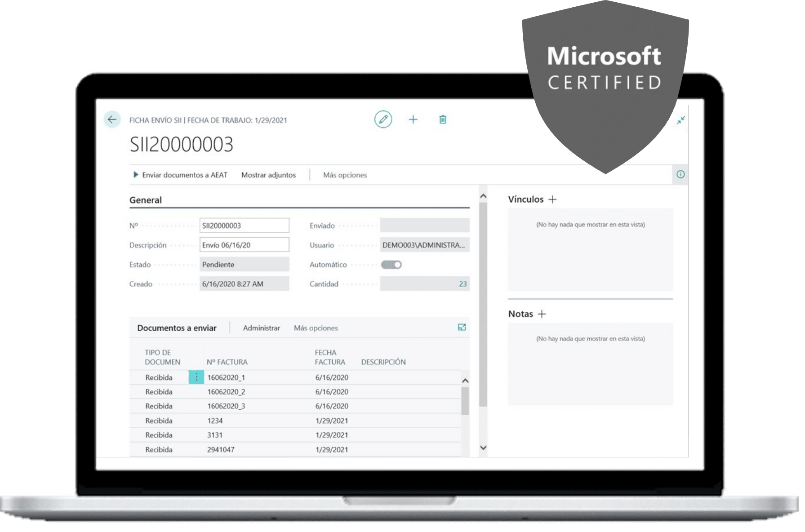The image size is (805, 532).
Task: Click Mostrar adjuntos action
Action: coord(268,175)
